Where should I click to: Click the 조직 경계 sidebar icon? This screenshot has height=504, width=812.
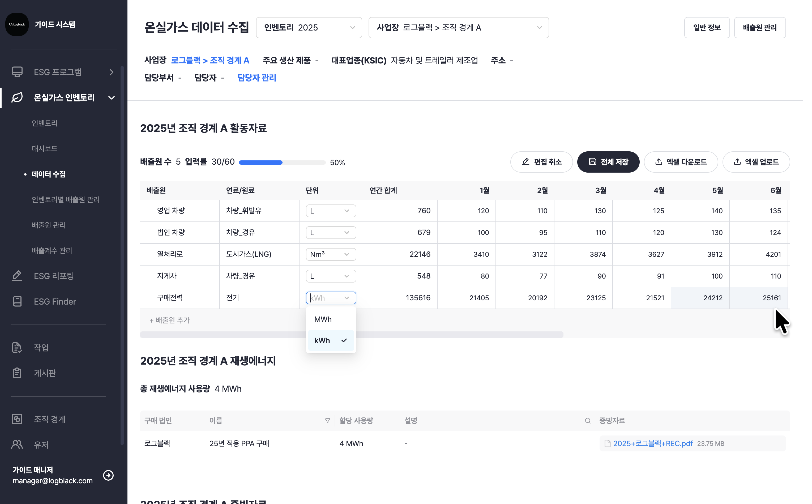(x=17, y=419)
